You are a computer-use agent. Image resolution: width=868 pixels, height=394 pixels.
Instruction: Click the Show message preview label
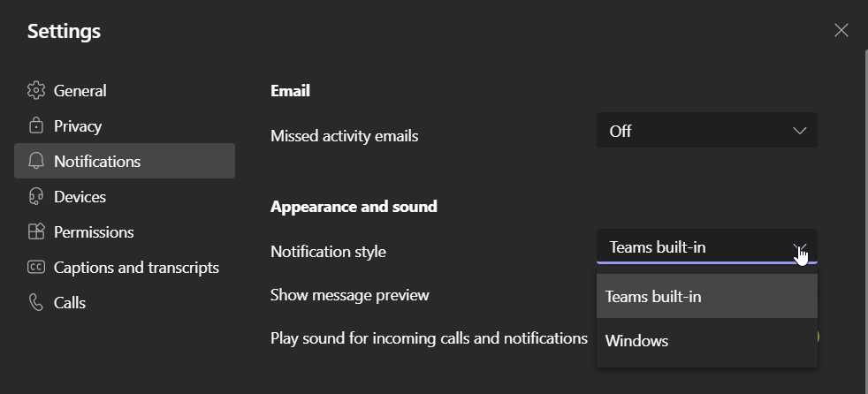(350, 294)
